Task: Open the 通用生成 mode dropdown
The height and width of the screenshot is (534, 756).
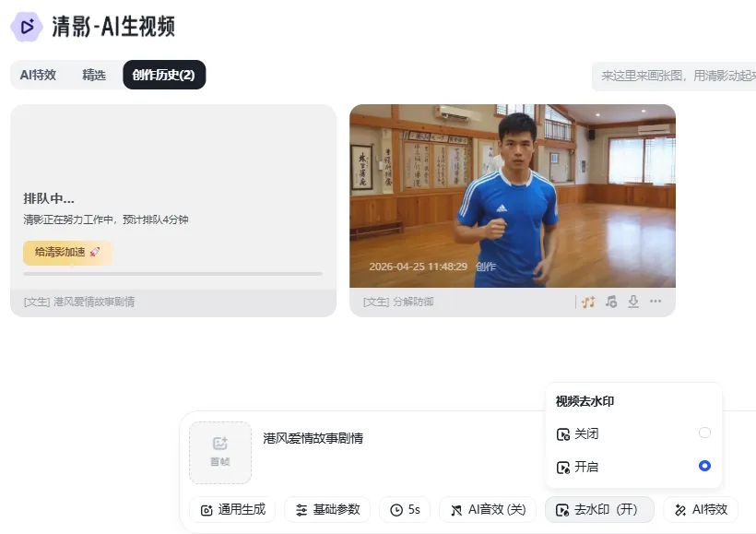Action: [x=233, y=510]
